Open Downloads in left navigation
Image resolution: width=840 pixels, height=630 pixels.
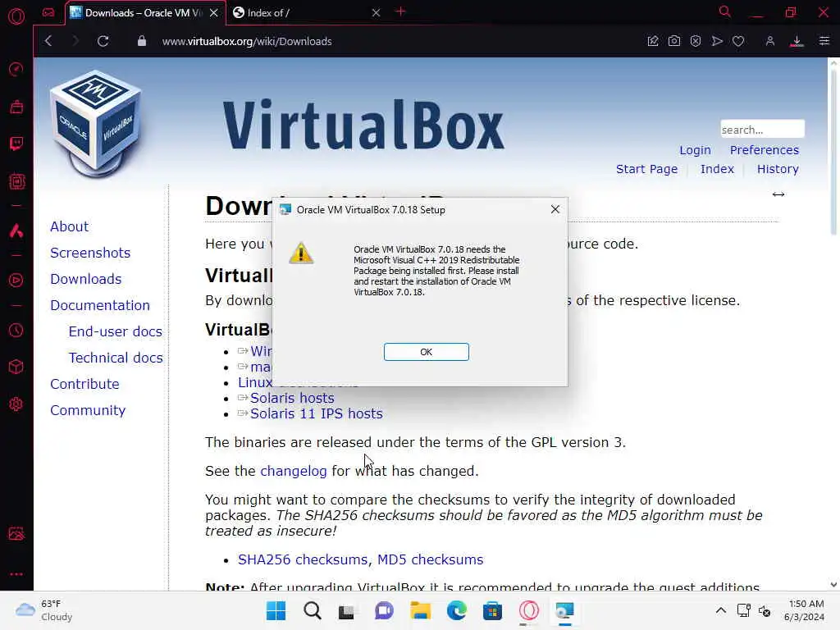pos(85,279)
